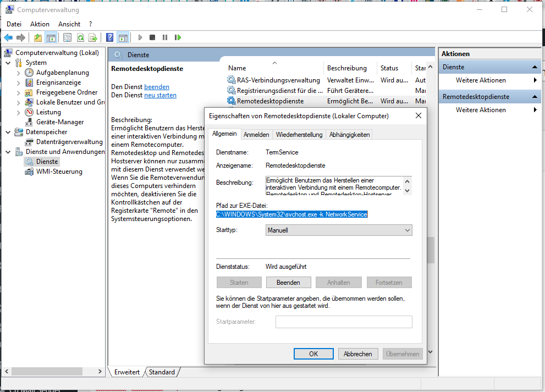Image resolution: width=545 pixels, height=392 pixels.
Task: Switch to the Anmelden tab
Action: pos(256,135)
